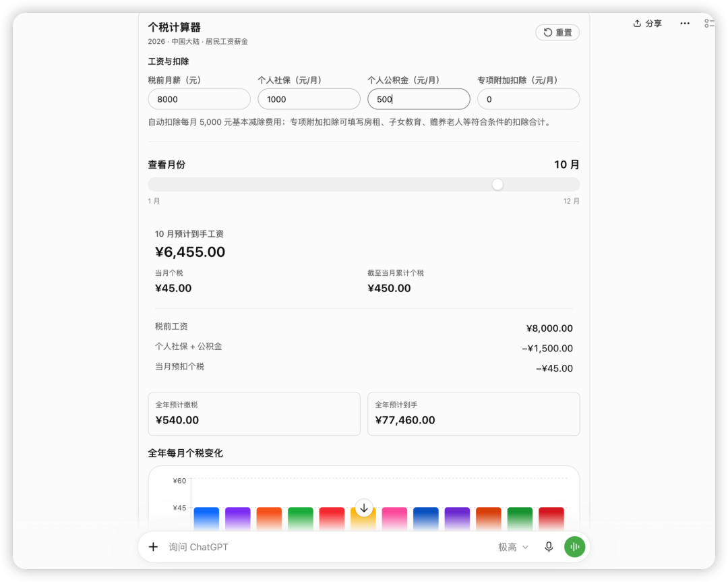This screenshot has height=582, width=728.
Task: Click the 12 月 slider end label
Action: coord(572,201)
